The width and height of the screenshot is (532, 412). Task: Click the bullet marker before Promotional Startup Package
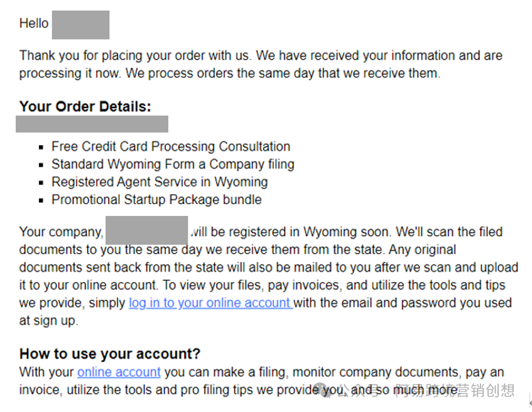point(41,200)
